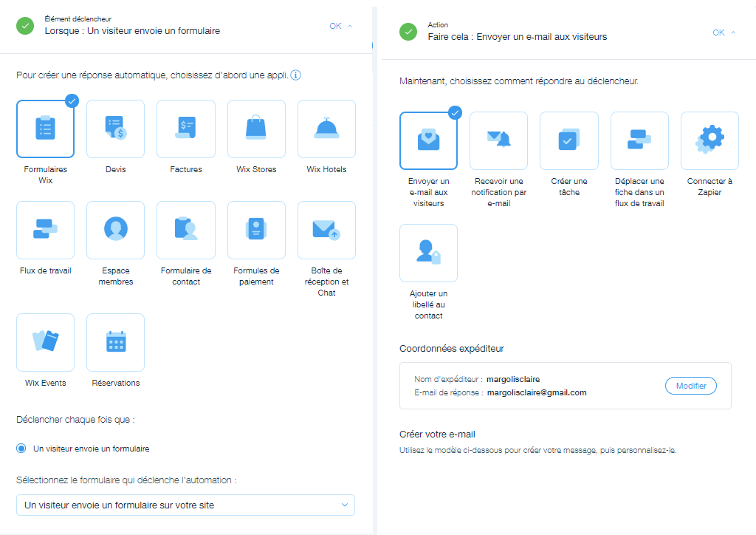Toggle the checked Formulaires Wix tile

[45, 129]
